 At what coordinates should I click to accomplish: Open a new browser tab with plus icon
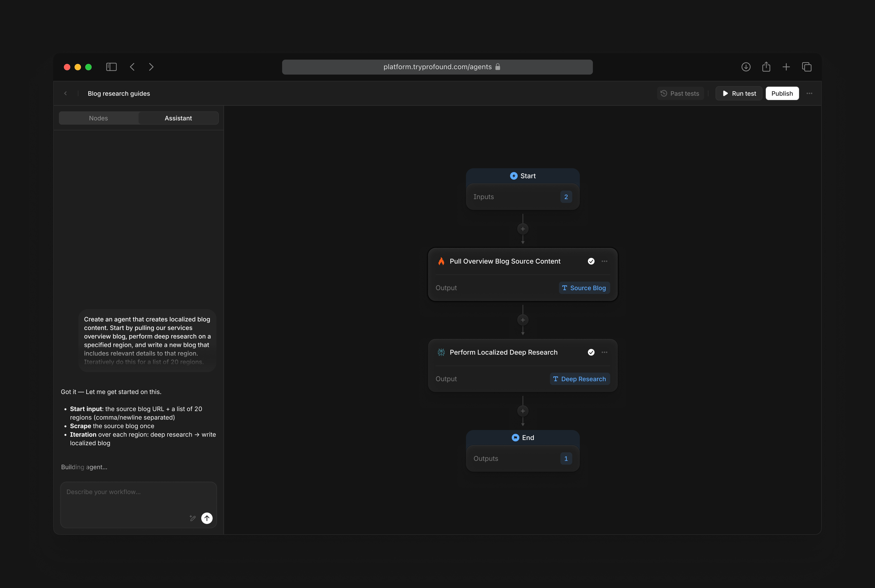786,67
